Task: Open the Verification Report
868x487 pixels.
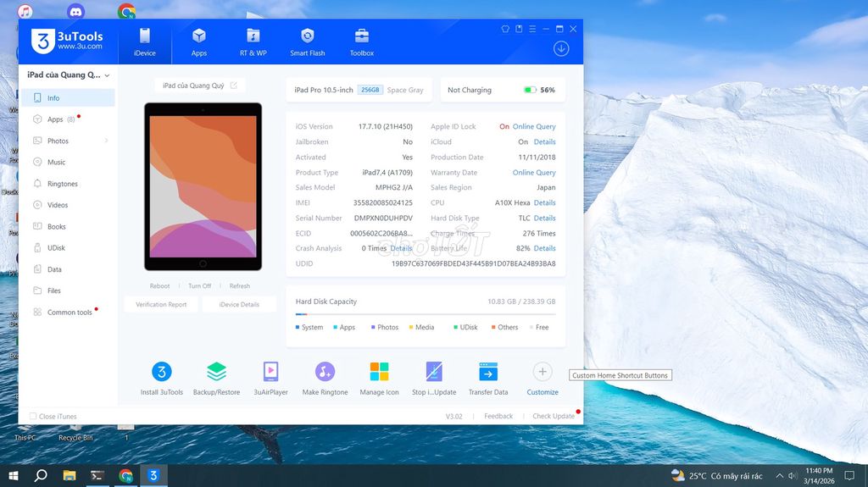Action: point(161,304)
